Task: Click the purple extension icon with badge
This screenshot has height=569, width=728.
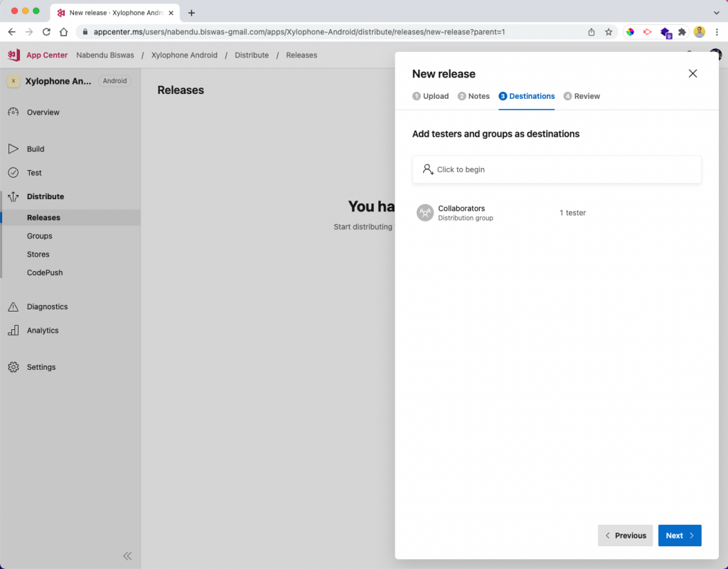Action: [665, 33]
